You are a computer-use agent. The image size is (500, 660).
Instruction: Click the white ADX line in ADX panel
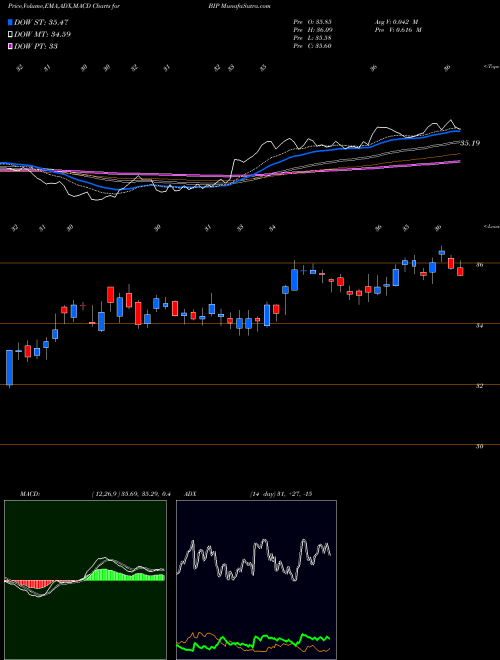(254, 559)
